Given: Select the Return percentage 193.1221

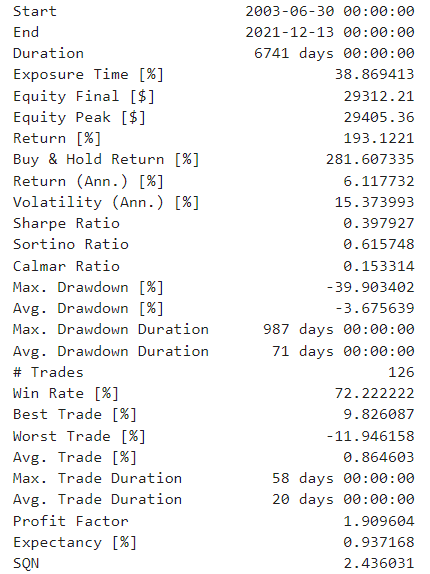Looking at the screenshot, I should coord(379,138).
